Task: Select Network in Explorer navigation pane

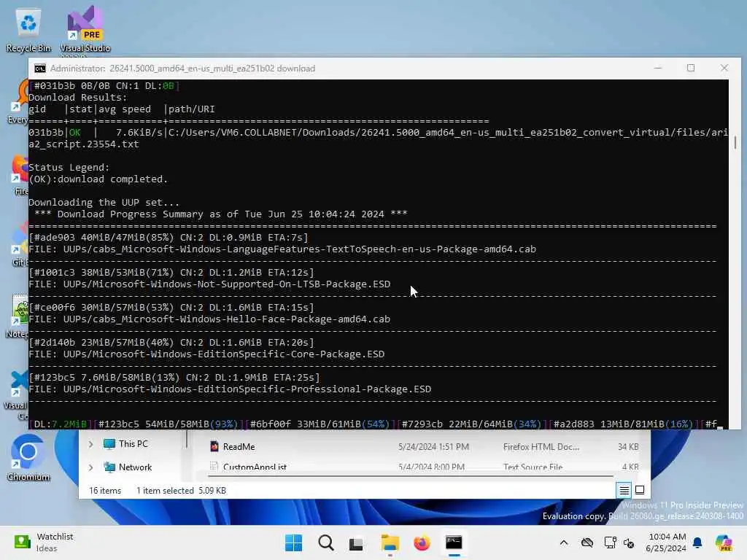Action: (x=128, y=467)
